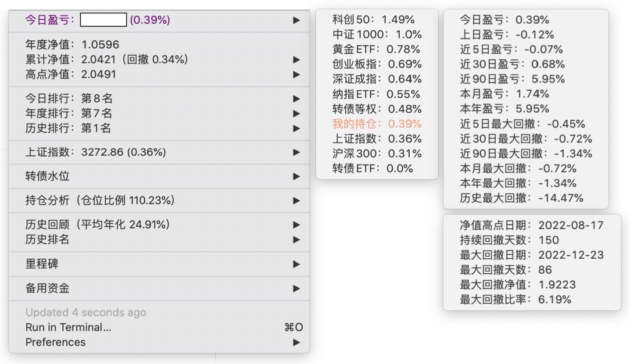This screenshot has height=364, width=630.
Task: Select 历史最大回撤 -14.47% row
Action: [x=522, y=198]
